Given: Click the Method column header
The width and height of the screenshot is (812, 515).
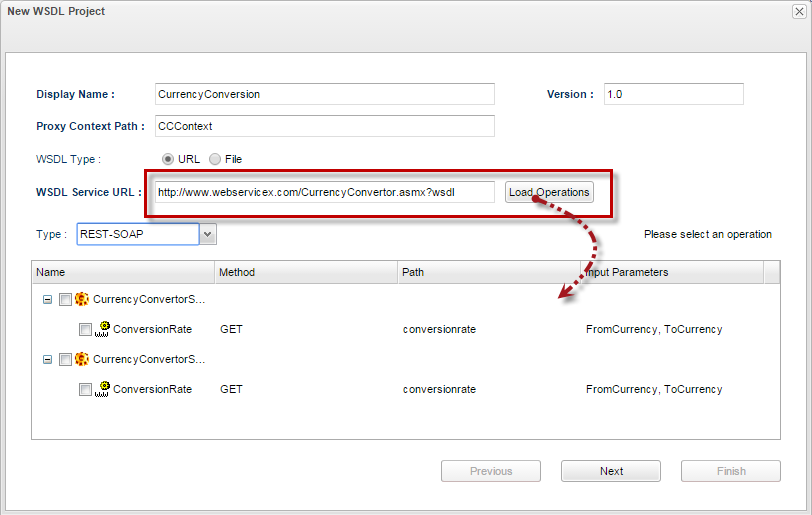Looking at the screenshot, I should tap(306, 272).
